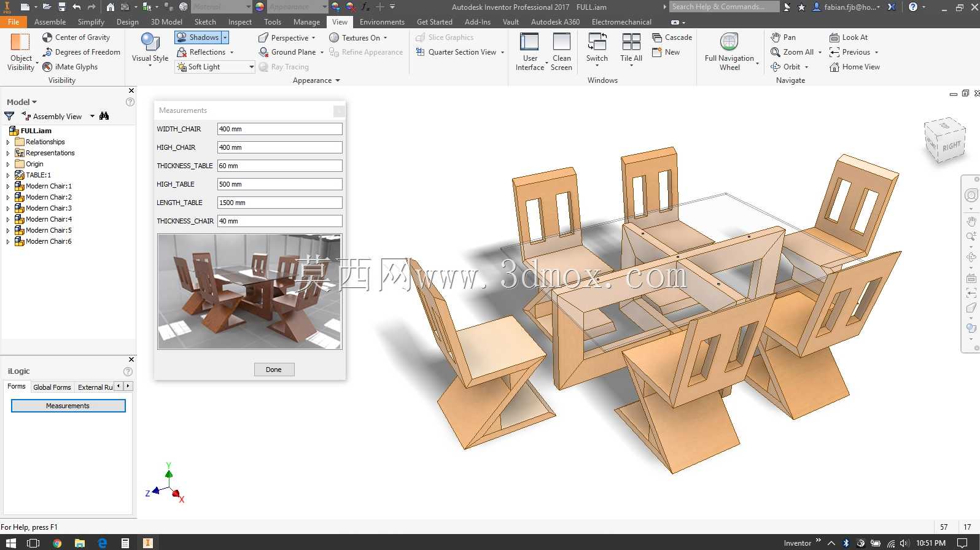Click the Save icon in quick access toolbar
This screenshot has height=550, width=980.
(61, 7)
